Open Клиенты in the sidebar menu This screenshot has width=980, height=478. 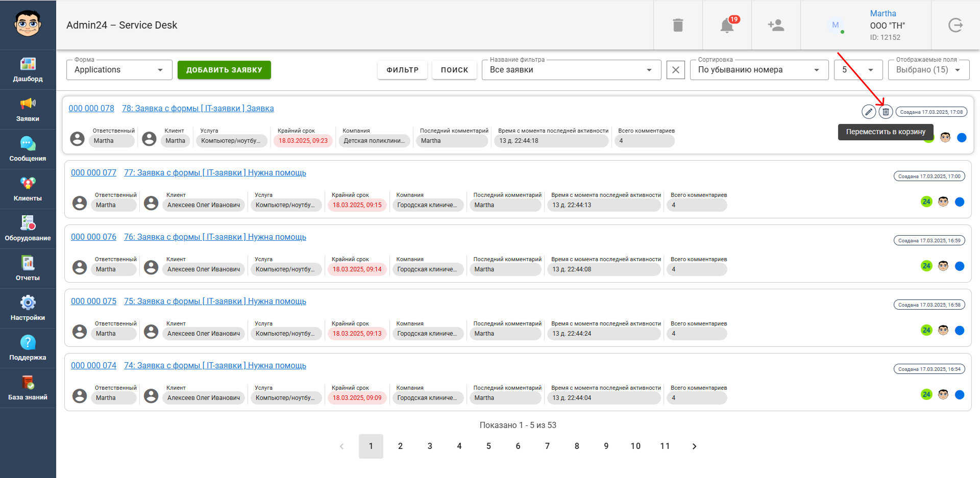pos(28,189)
